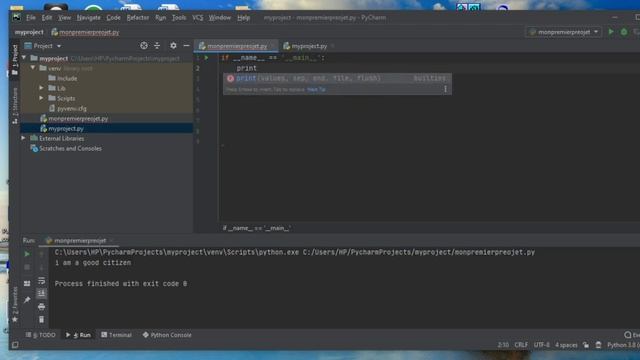Expand the Scripts folder
Screen dimensions: 640x360
(41, 98)
